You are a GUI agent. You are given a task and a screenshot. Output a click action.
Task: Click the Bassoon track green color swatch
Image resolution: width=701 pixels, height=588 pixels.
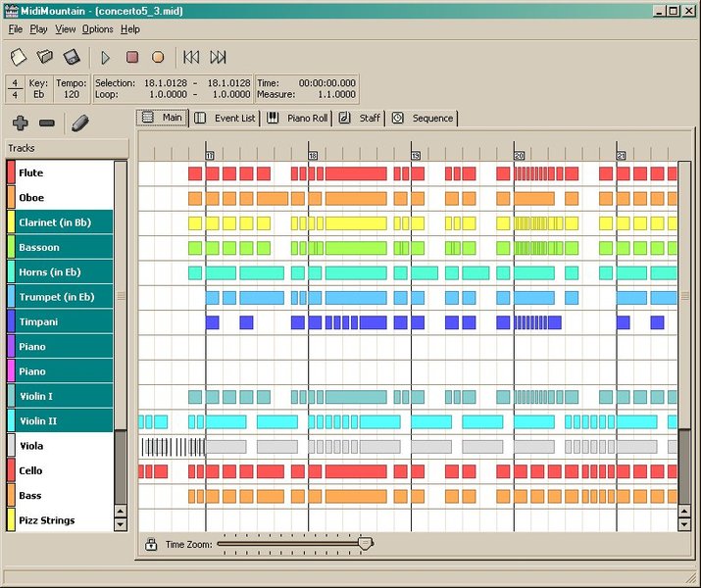point(11,247)
